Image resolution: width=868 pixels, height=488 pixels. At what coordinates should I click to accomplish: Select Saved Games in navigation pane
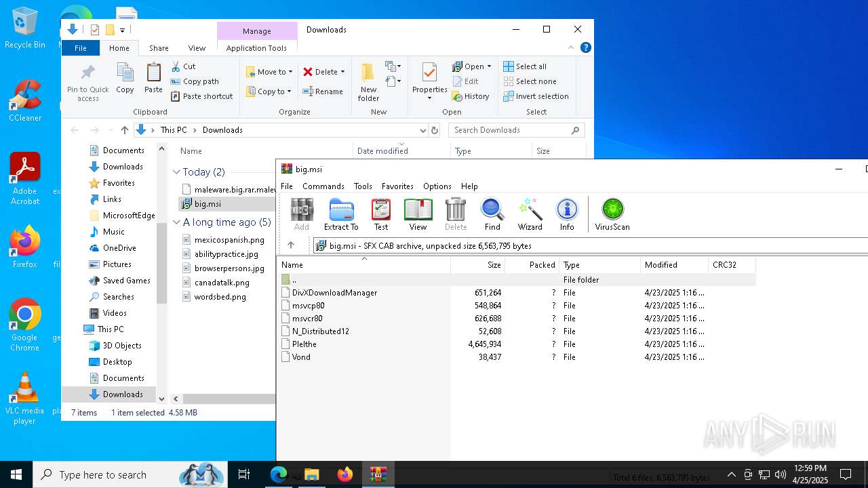click(x=126, y=281)
